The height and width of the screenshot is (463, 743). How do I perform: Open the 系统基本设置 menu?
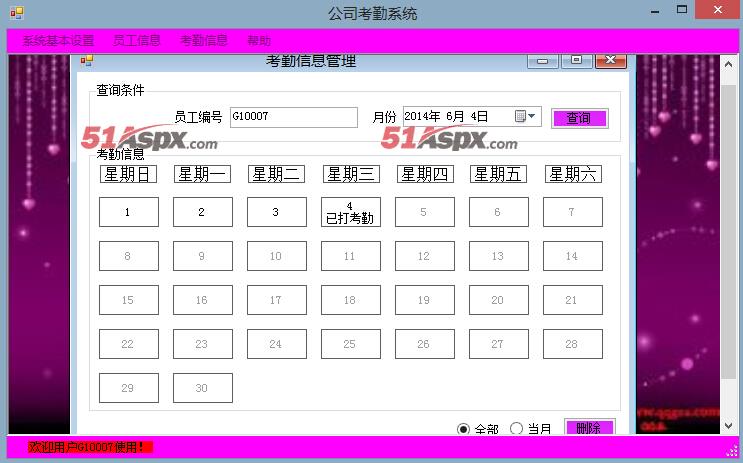(58, 41)
